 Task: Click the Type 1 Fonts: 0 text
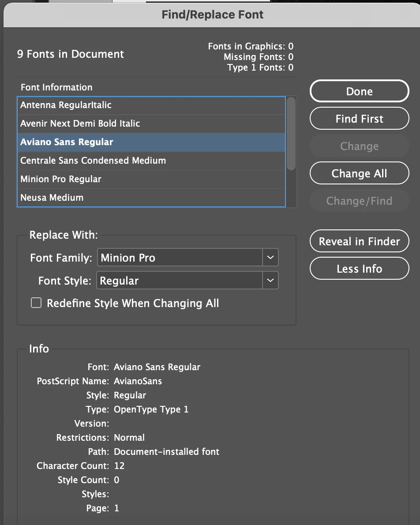coord(260,67)
